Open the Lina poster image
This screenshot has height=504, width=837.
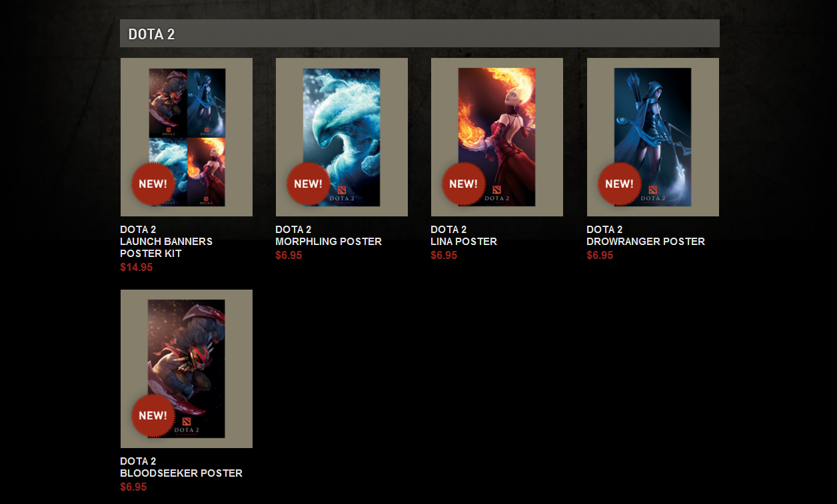click(x=497, y=137)
